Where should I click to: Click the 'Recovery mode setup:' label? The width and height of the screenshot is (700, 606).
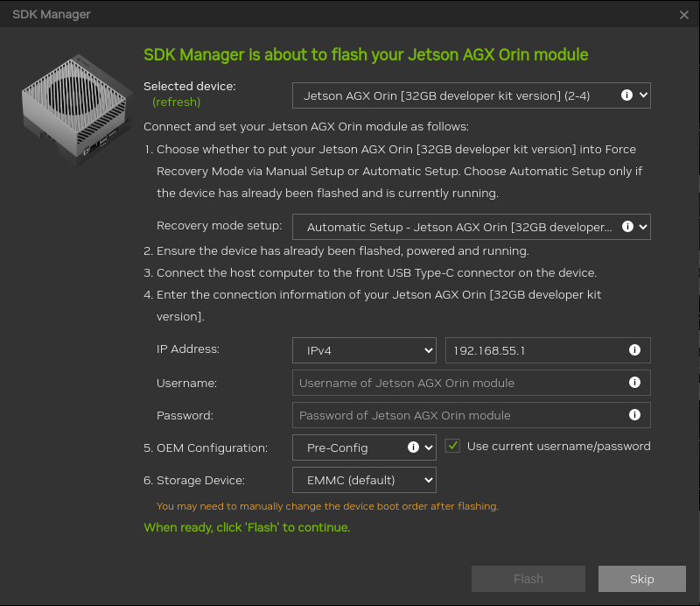(x=220, y=226)
